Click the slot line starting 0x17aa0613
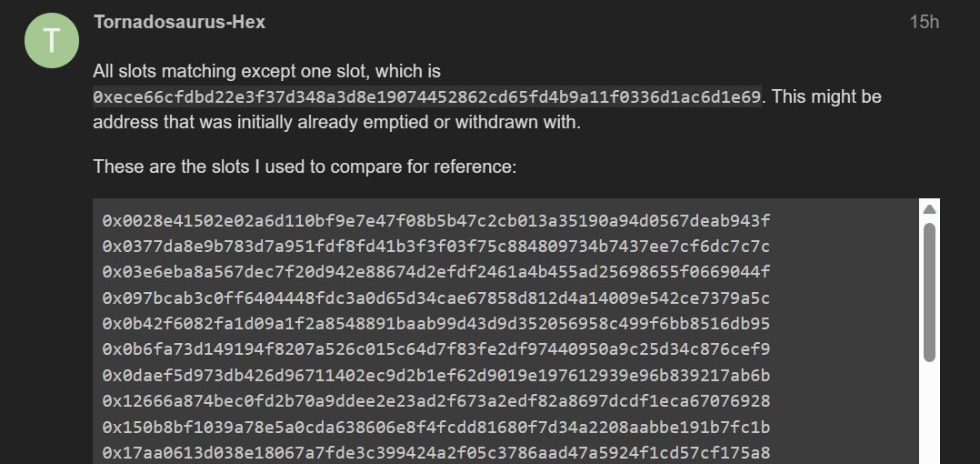Screen dimensions: 980x464 [x=436, y=452]
